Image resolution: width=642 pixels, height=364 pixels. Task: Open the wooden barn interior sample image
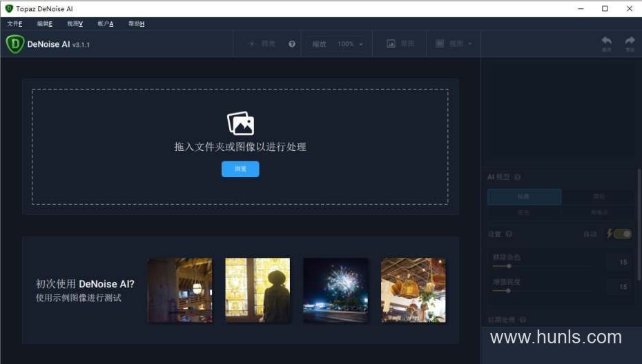click(x=180, y=290)
